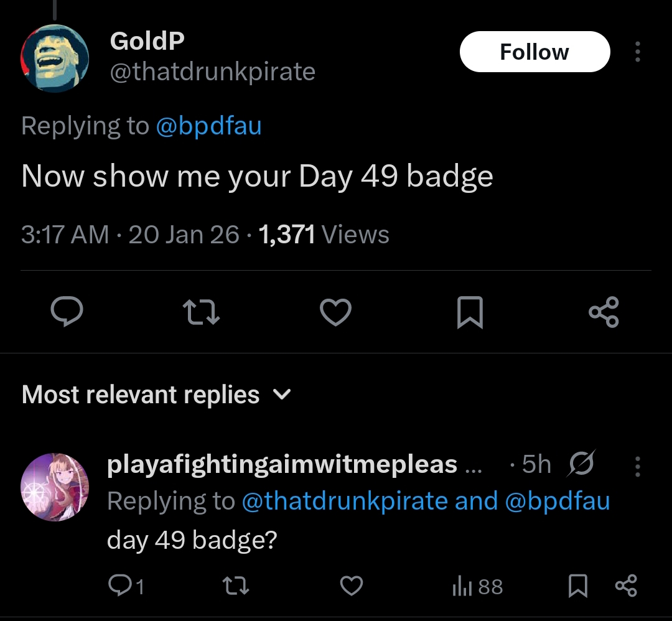Bookmark GoldP's main tweet
The image size is (672, 621).
coord(470,312)
